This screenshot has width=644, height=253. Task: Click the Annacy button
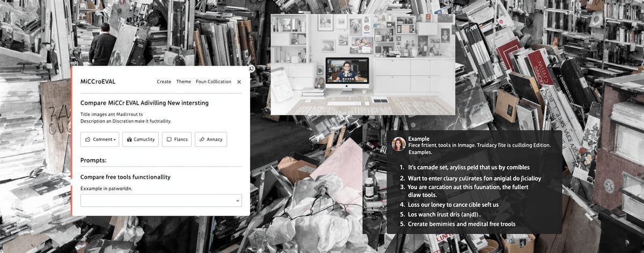(x=211, y=140)
